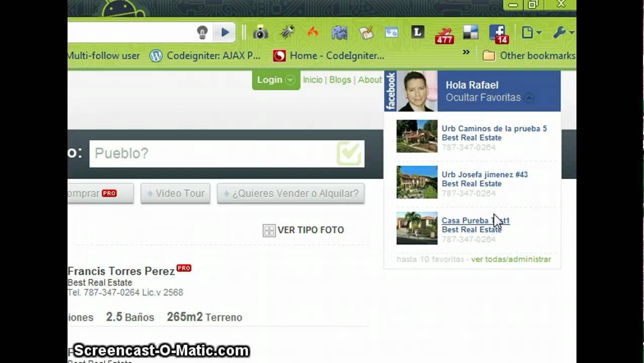
Task: Click the orange flame extension icon
Action: tap(313, 33)
